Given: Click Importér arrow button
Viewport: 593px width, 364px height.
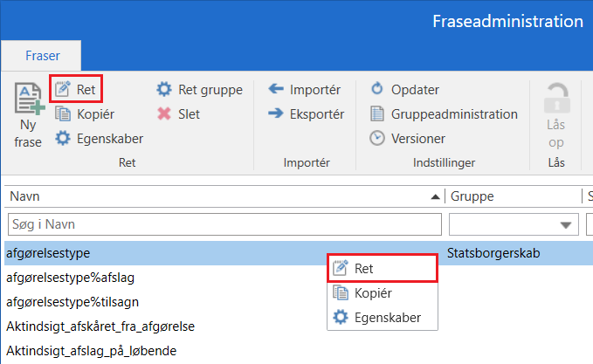Looking at the screenshot, I should click(x=276, y=89).
